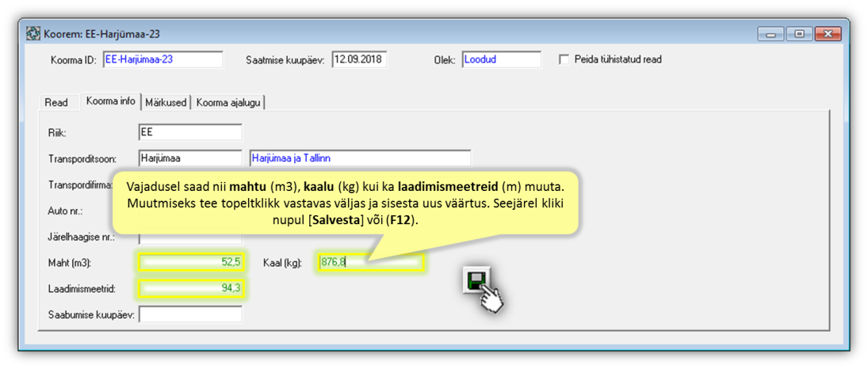Open the Märkused tab

(166, 102)
